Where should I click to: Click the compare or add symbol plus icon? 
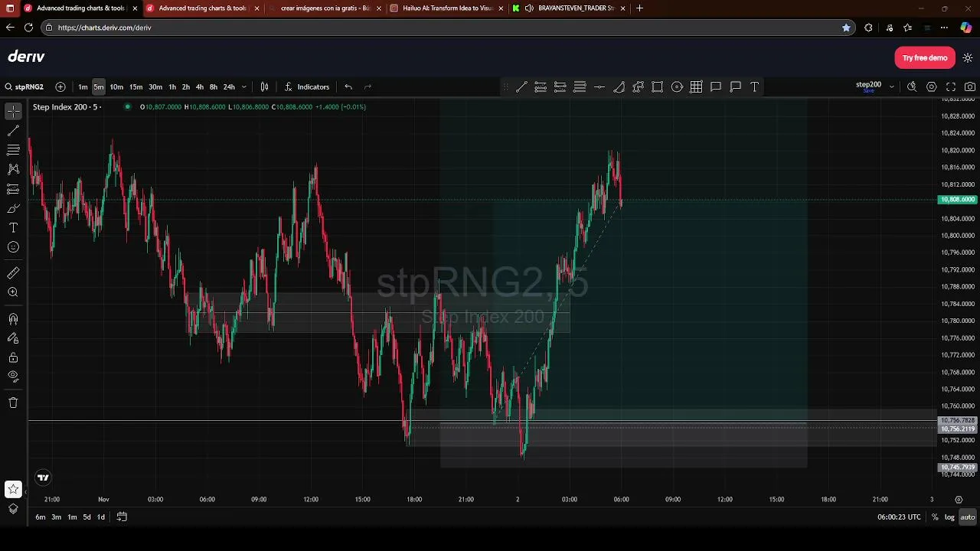pos(60,86)
